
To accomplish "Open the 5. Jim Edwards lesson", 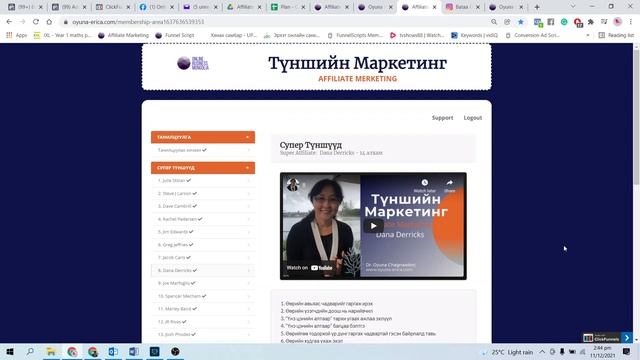I will pyautogui.click(x=203, y=232).
